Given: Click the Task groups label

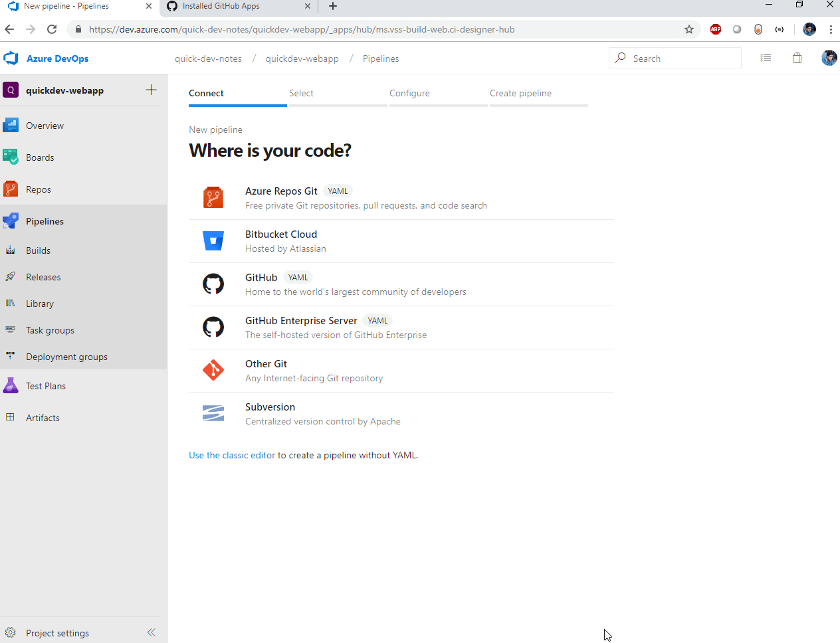Looking at the screenshot, I should pos(50,330).
